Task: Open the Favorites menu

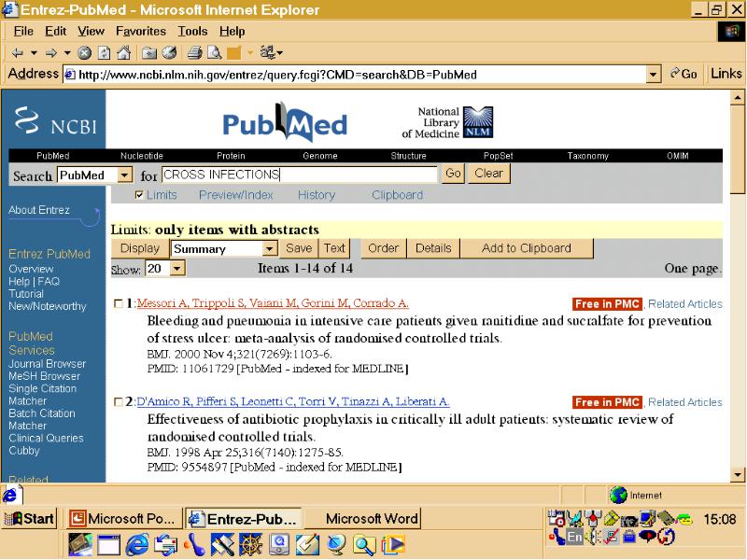Action: pyautogui.click(x=141, y=32)
